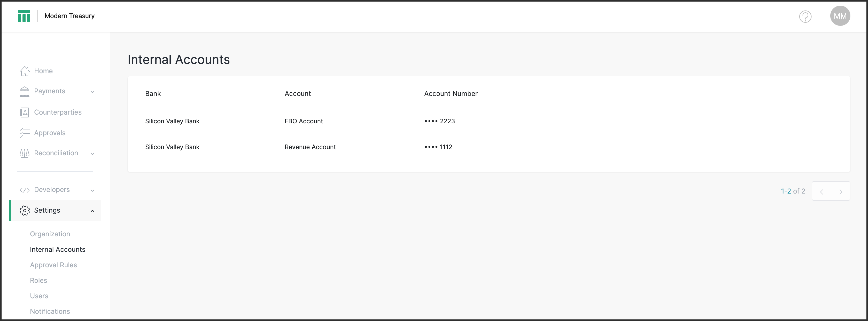Go to next page of accounts
The height and width of the screenshot is (321, 868).
pos(840,191)
